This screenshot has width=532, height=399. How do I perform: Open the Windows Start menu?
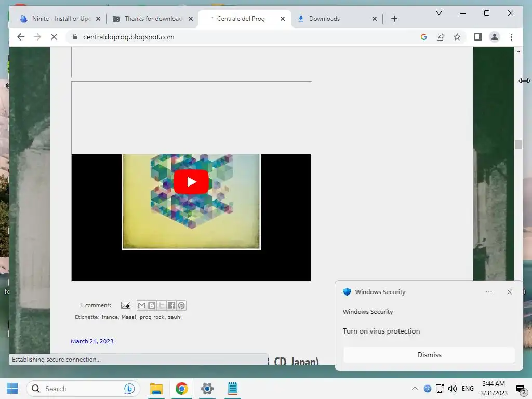tap(12, 389)
